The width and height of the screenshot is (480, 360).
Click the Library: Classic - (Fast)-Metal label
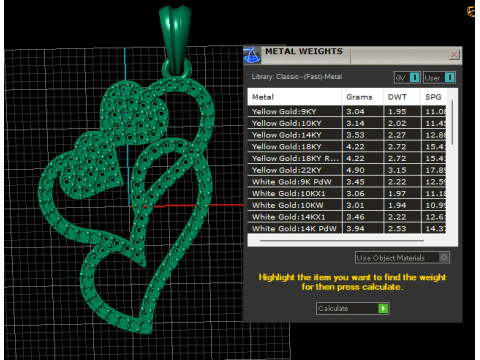[x=297, y=76]
